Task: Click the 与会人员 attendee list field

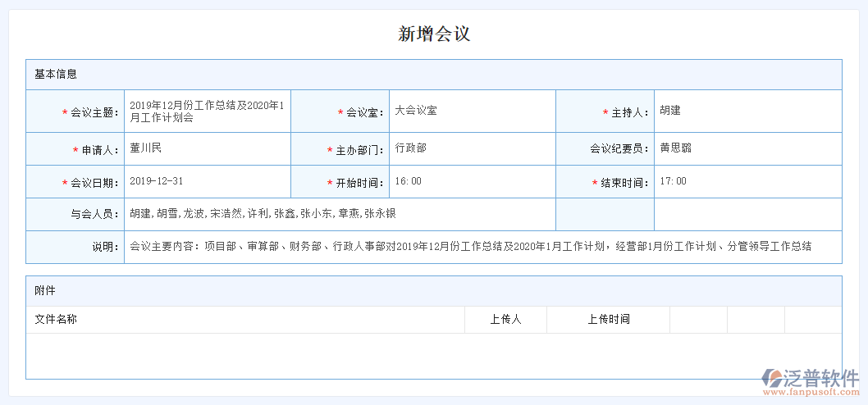Action: pyautogui.click(x=340, y=214)
